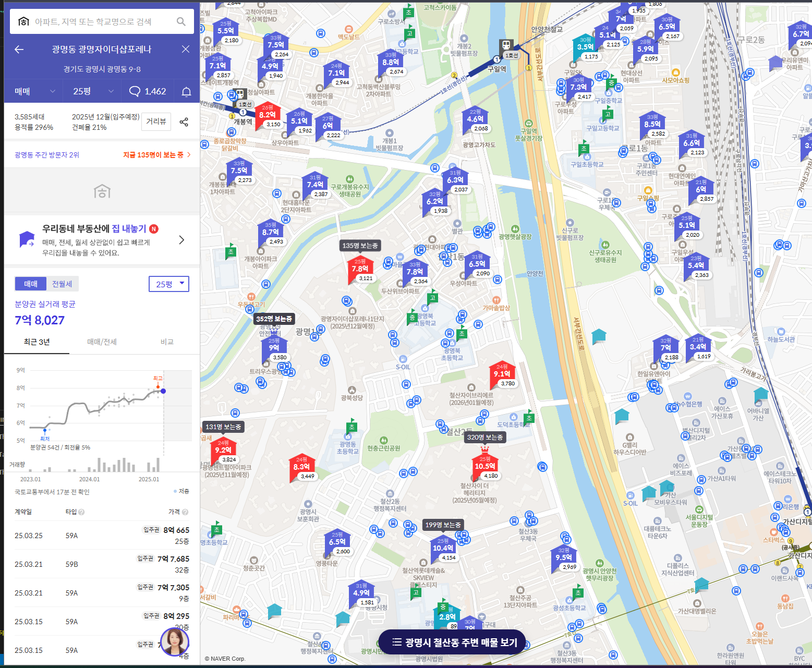Image resolution: width=812 pixels, height=668 pixels.
Task: Select the 전월세 toggle tab
Action: point(62,284)
